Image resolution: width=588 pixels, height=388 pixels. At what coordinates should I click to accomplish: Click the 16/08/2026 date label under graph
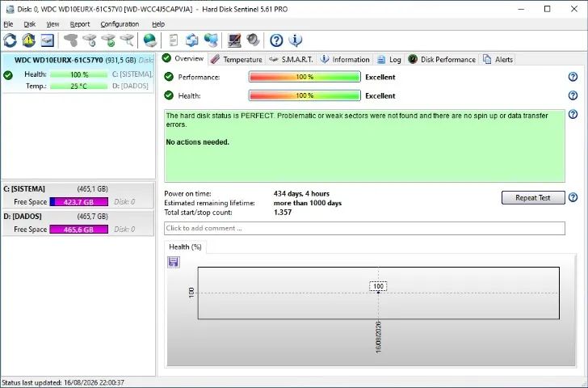[x=378, y=336]
